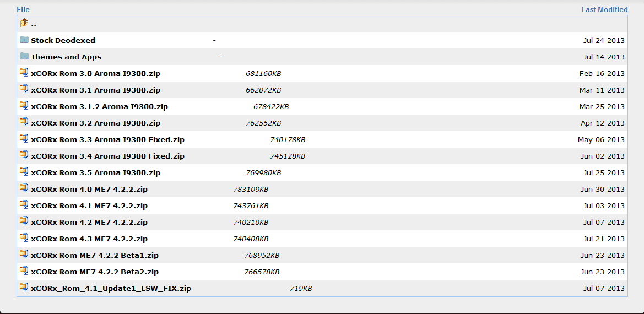The width and height of the screenshot is (644, 314).
Task: Click the 769980KB file size
Action: pos(263,173)
